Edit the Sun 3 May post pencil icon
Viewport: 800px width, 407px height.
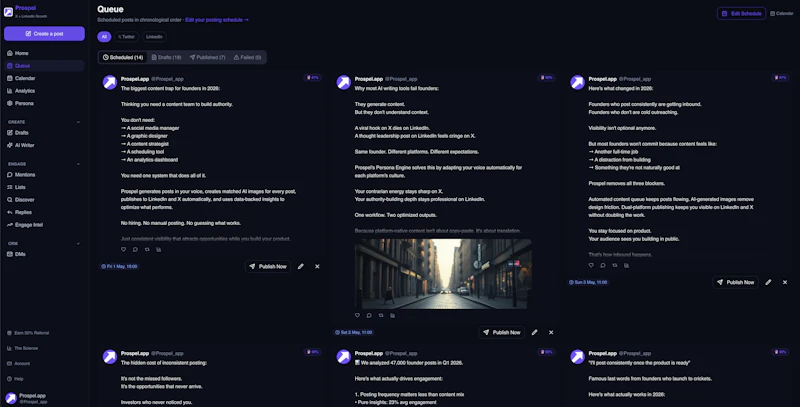768,282
